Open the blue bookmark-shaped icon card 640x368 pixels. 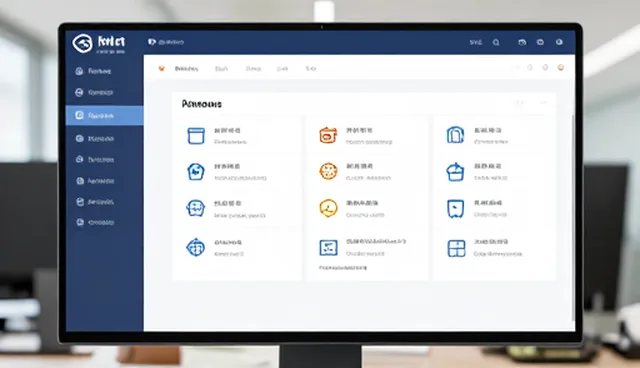tap(456, 209)
